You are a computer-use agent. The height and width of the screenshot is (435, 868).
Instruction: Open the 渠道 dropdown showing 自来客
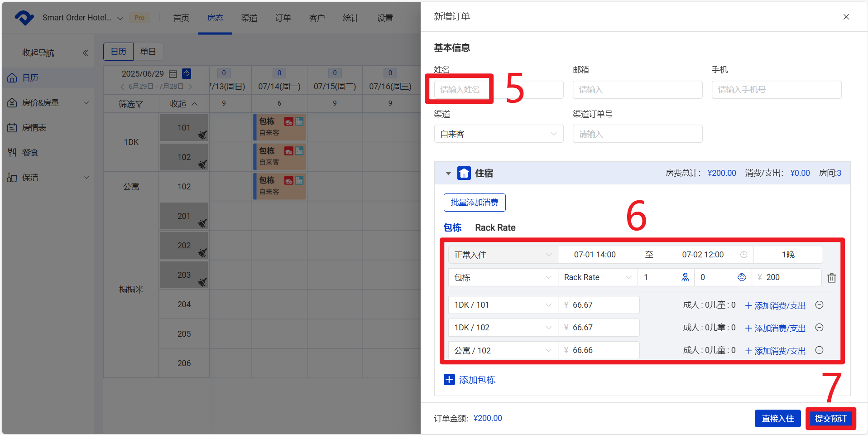pyautogui.click(x=499, y=134)
